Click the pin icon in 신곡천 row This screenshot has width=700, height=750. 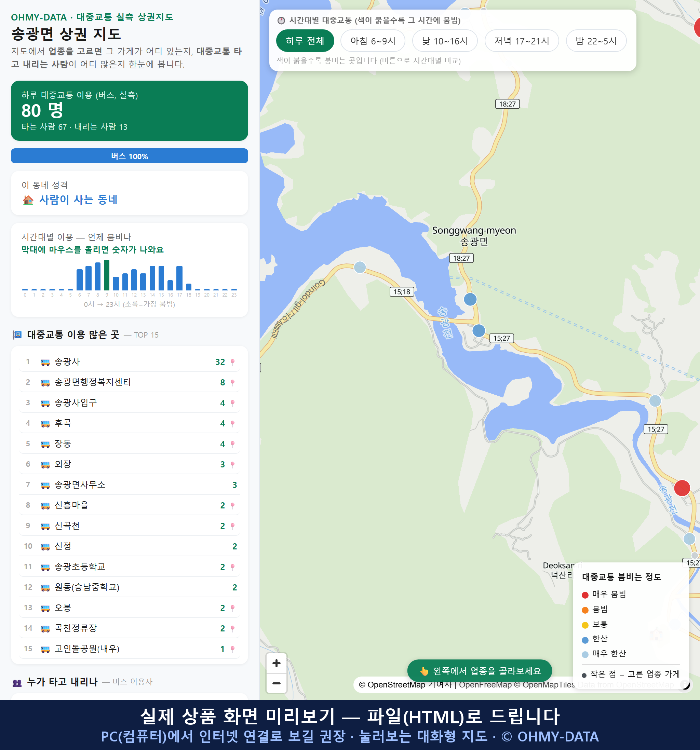(232, 526)
